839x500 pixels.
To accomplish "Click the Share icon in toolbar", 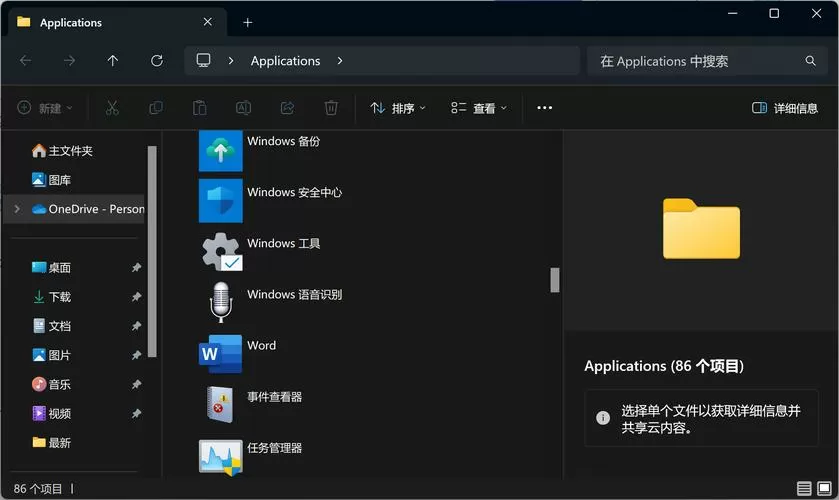I will [287, 108].
